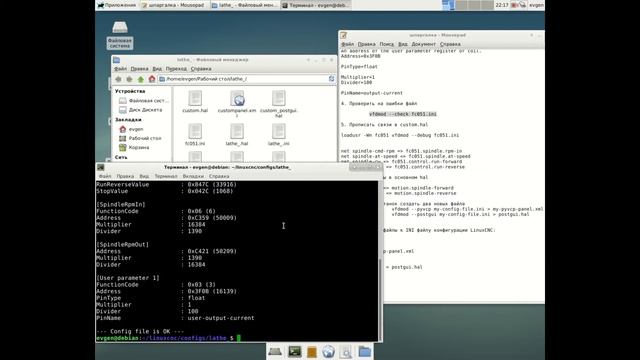Go to parent folder with green arrow
Image resolution: width=640 pixels, height=360 pixels.
140,79
